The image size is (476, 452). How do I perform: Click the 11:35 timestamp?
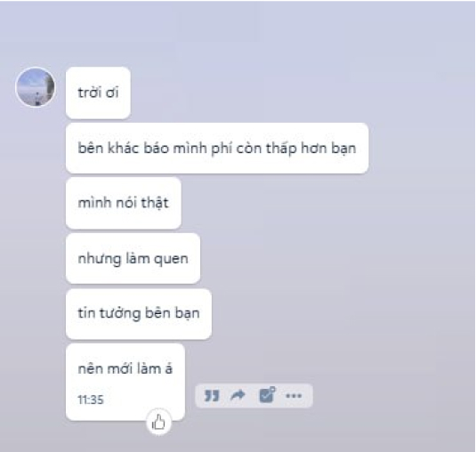click(x=91, y=400)
